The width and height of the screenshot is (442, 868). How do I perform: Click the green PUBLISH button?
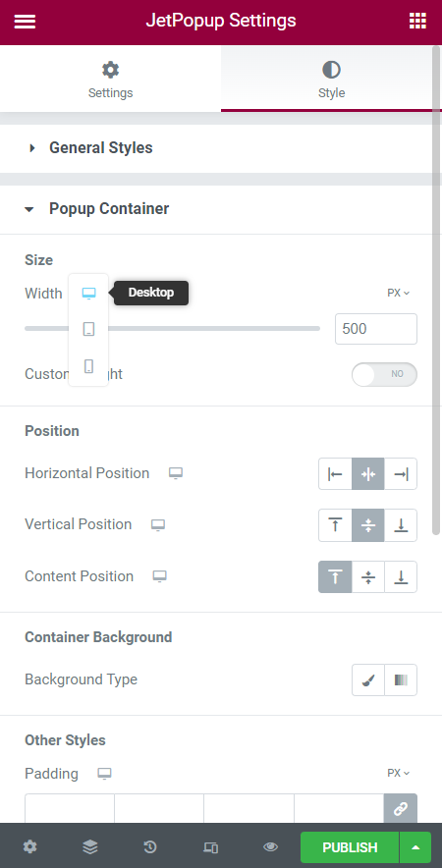tap(350, 847)
